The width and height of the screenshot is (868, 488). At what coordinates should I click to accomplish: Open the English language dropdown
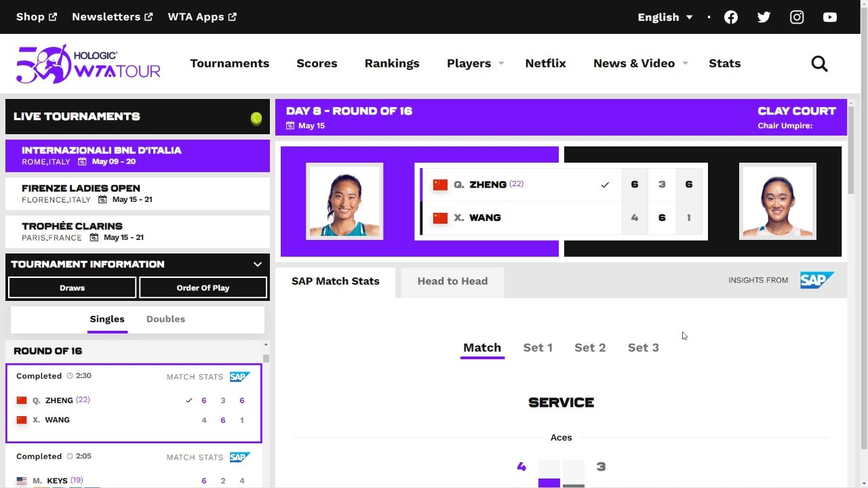pos(665,17)
